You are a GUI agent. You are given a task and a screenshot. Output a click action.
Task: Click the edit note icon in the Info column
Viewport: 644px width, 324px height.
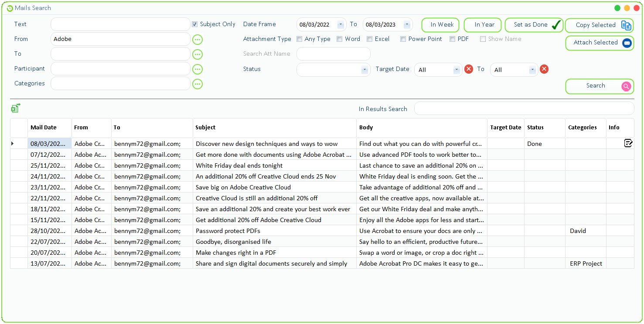point(628,143)
